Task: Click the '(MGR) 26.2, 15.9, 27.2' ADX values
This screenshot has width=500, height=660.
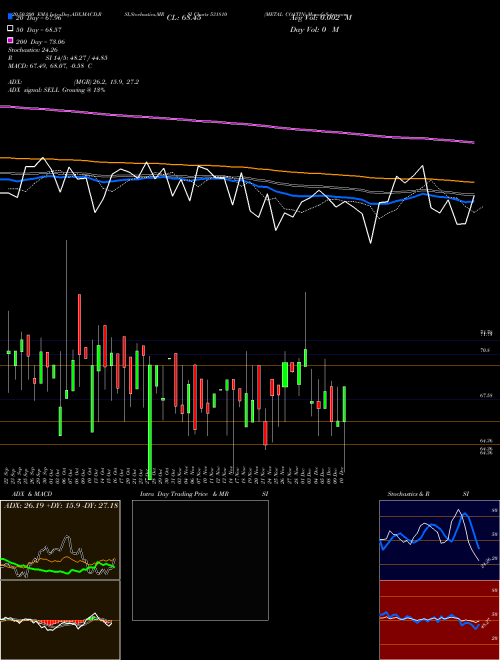Action: tap(106, 82)
